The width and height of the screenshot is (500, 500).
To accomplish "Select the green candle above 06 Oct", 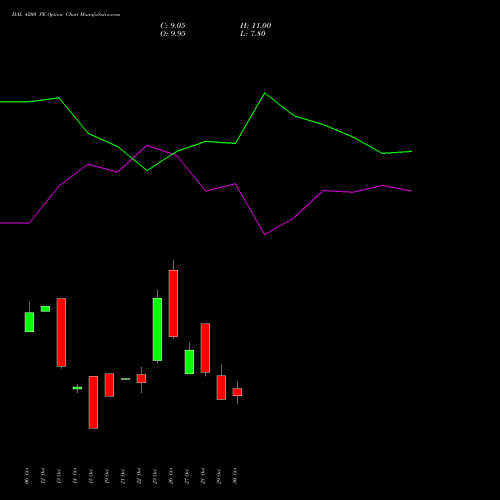I will (x=29, y=322).
